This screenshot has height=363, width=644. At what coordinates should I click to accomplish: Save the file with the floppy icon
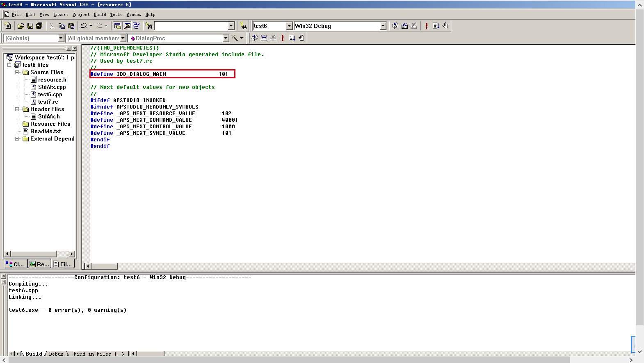(x=30, y=26)
